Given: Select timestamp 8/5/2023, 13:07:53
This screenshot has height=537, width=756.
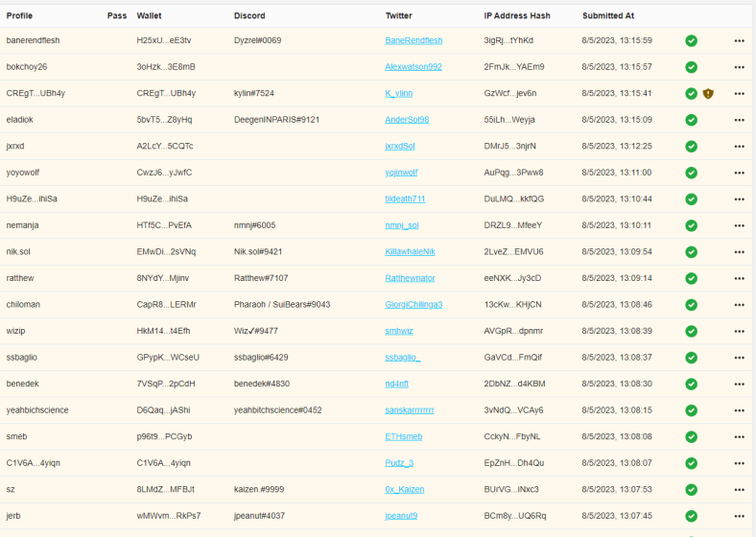Looking at the screenshot, I should [617, 489].
